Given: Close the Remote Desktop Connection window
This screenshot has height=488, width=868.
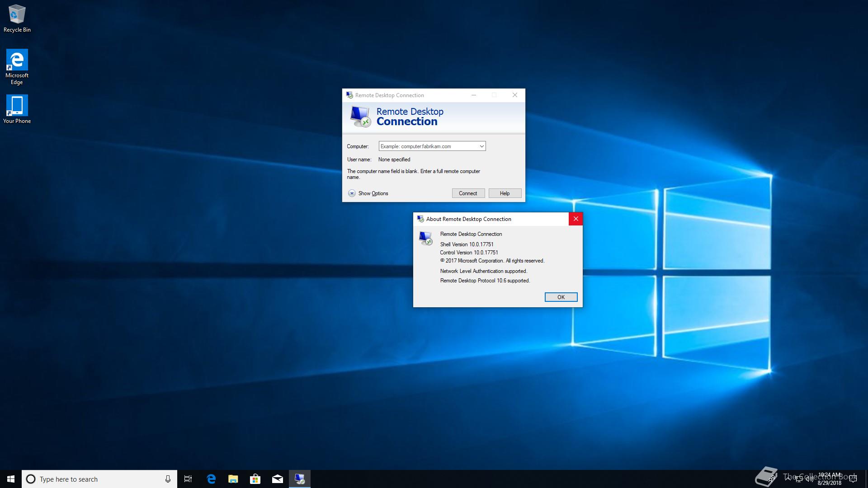Looking at the screenshot, I should click(x=515, y=95).
